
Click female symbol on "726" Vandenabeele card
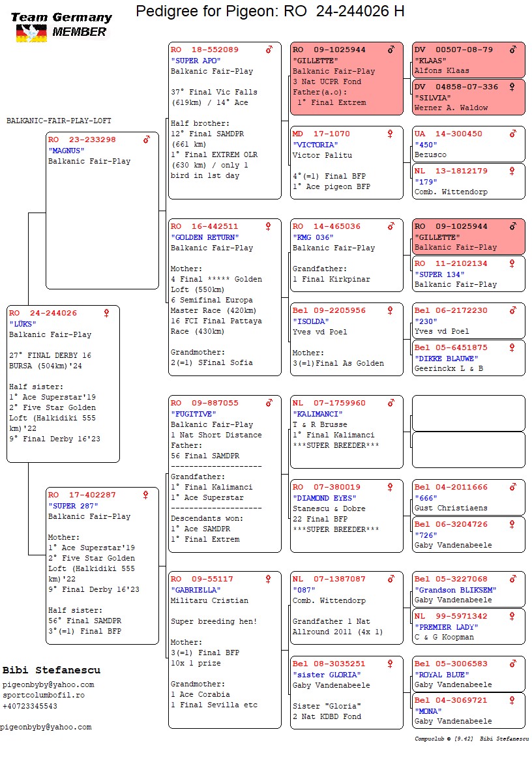click(x=512, y=524)
